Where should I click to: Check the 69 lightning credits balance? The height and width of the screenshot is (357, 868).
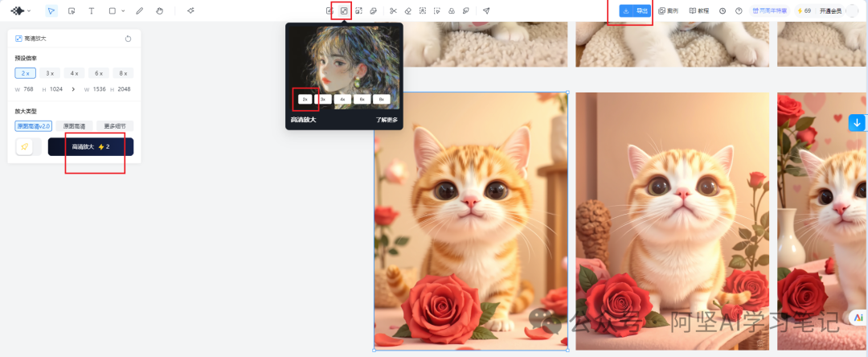coord(804,10)
